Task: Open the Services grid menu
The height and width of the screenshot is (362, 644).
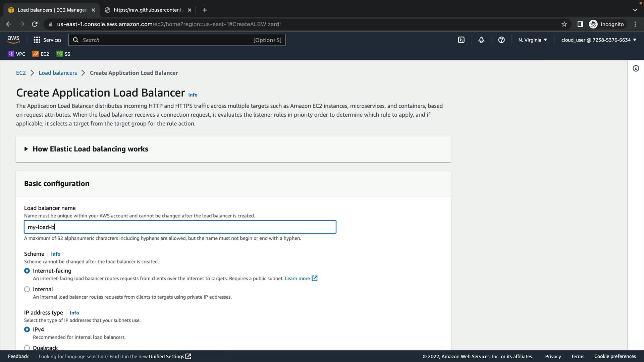Action: [47, 40]
